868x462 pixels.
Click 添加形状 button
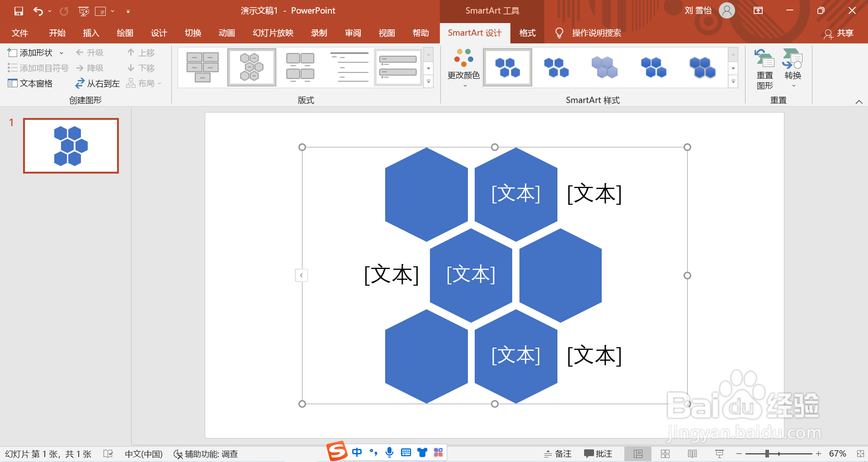coord(30,53)
